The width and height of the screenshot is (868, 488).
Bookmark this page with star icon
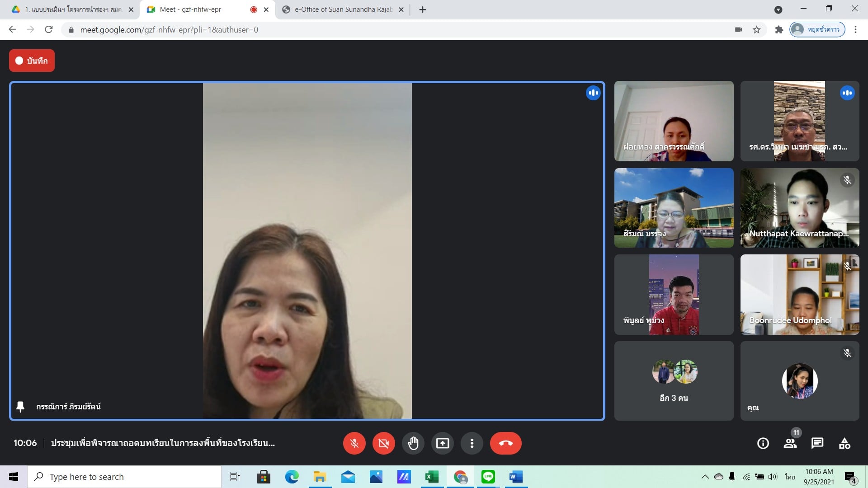pyautogui.click(x=756, y=30)
